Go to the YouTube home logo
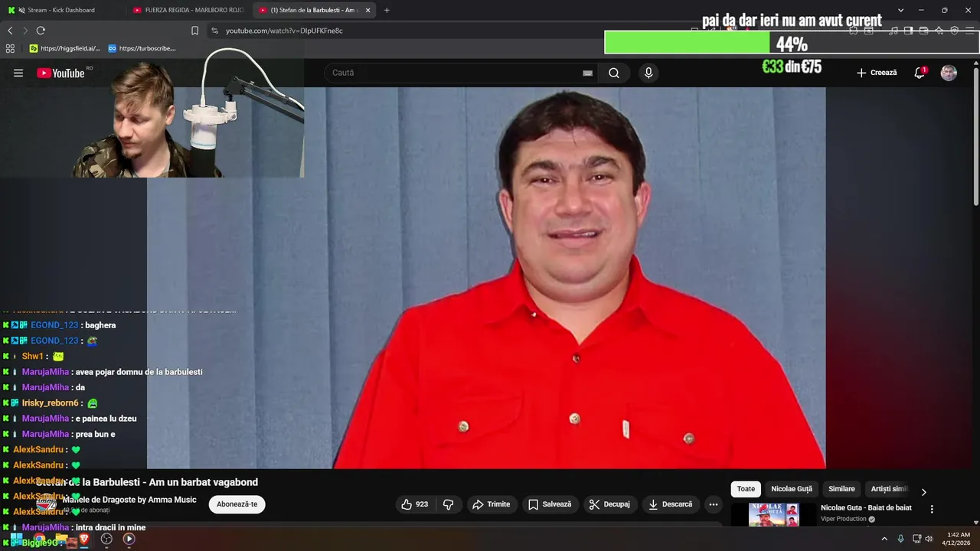 (x=60, y=73)
